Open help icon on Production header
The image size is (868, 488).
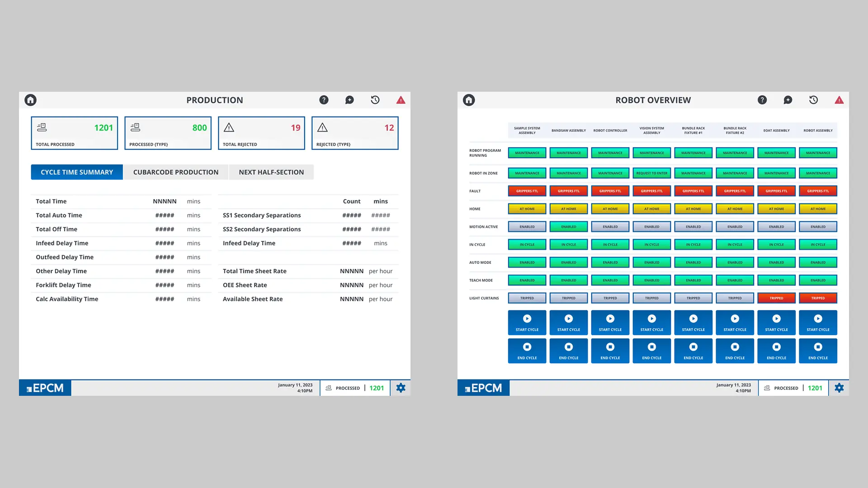(324, 100)
